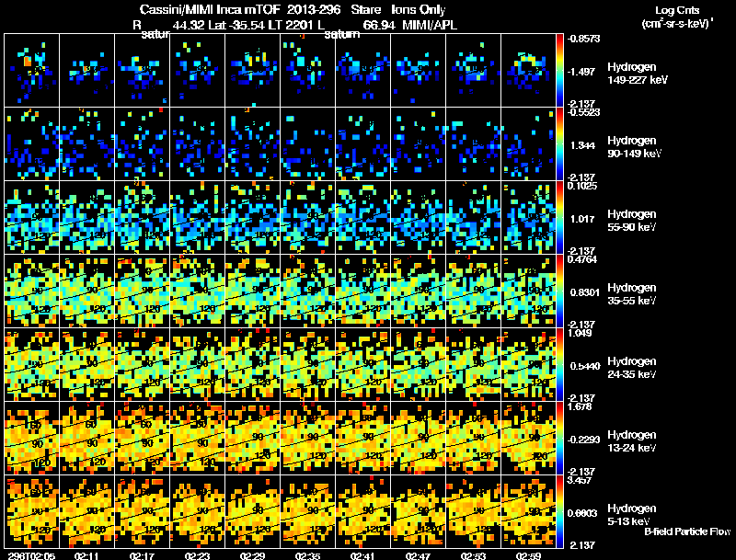This screenshot has width=736, height=560.
Task: Click the '02:47' time axis label
Action: pyautogui.click(x=418, y=556)
